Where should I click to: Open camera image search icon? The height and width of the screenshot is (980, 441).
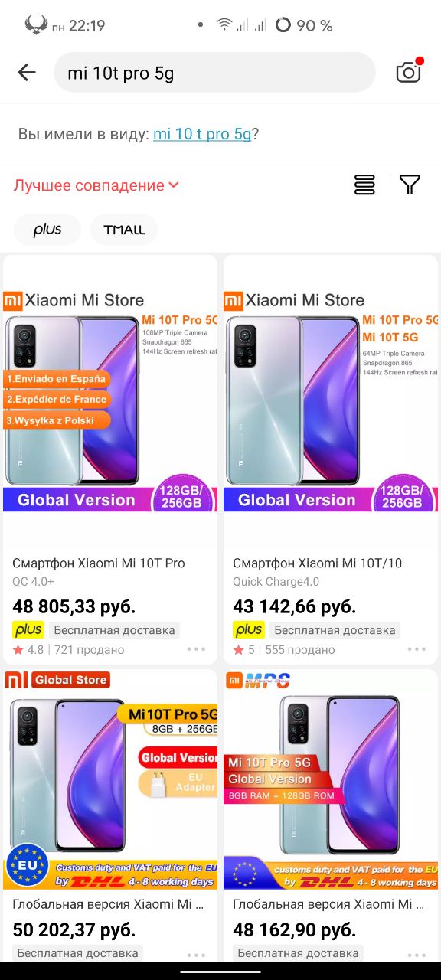[409, 71]
